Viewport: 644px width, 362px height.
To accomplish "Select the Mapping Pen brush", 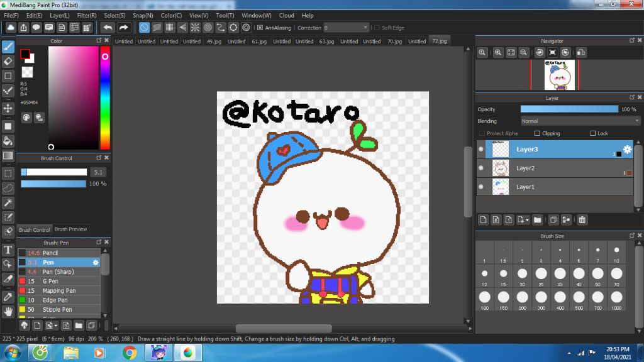I will (x=59, y=290).
